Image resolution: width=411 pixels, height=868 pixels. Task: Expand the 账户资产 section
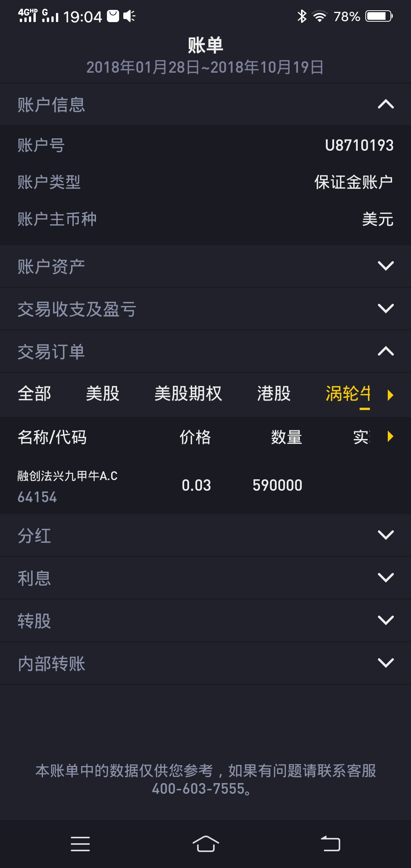point(386,266)
